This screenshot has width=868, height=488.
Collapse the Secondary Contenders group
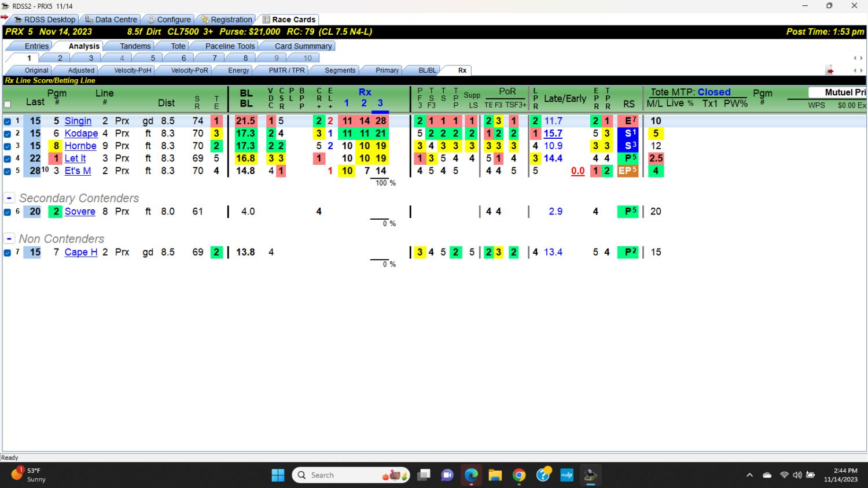tap(9, 198)
